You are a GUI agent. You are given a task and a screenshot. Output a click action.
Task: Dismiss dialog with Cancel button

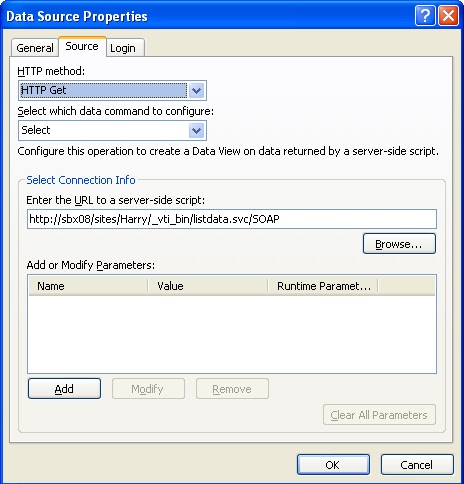coord(417,465)
